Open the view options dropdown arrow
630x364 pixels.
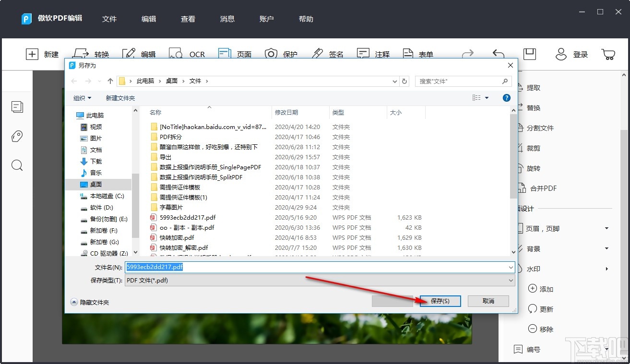point(487,98)
